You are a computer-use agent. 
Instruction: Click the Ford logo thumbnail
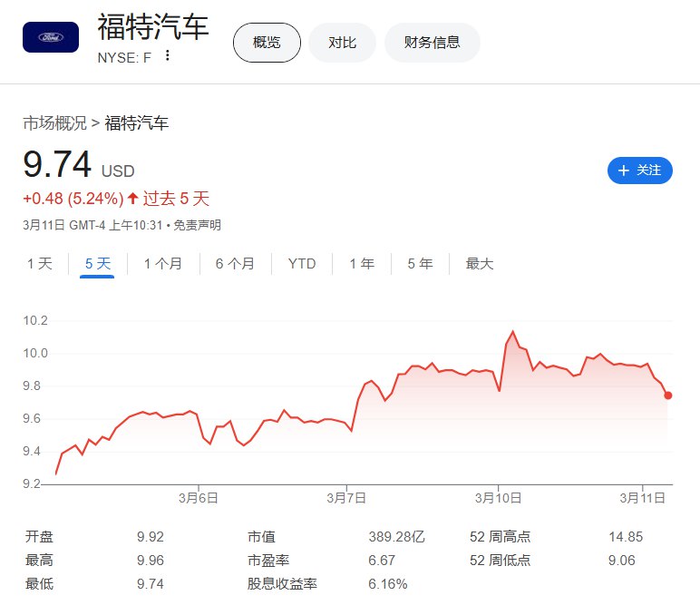pyautogui.click(x=51, y=37)
